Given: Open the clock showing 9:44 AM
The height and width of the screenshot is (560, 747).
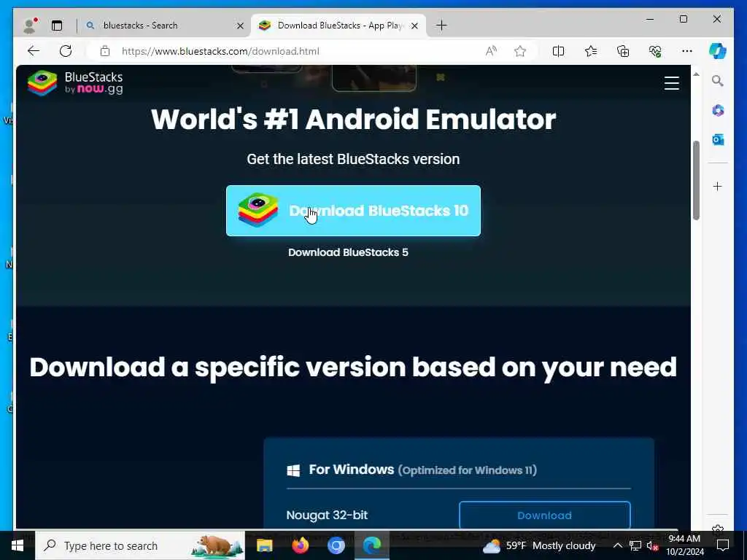Looking at the screenshot, I should [x=684, y=545].
